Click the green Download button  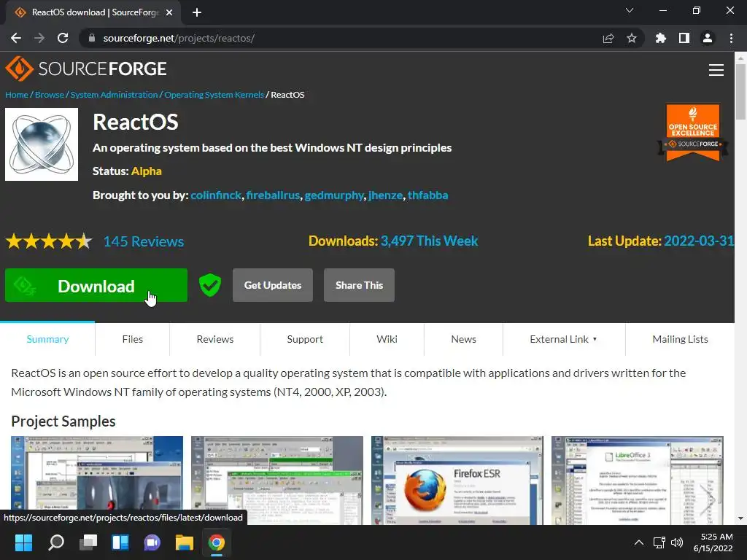96,285
